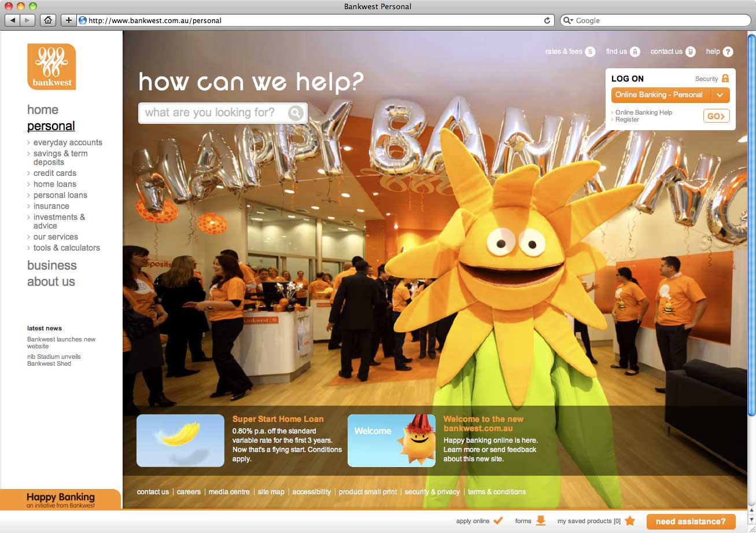Click the Google search magnifier icon

click(x=569, y=20)
